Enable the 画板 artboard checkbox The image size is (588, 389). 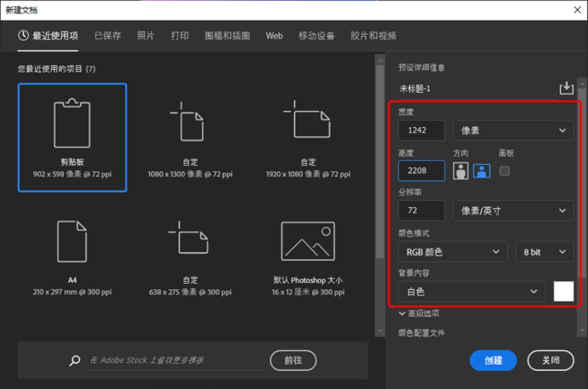click(505, 171)
